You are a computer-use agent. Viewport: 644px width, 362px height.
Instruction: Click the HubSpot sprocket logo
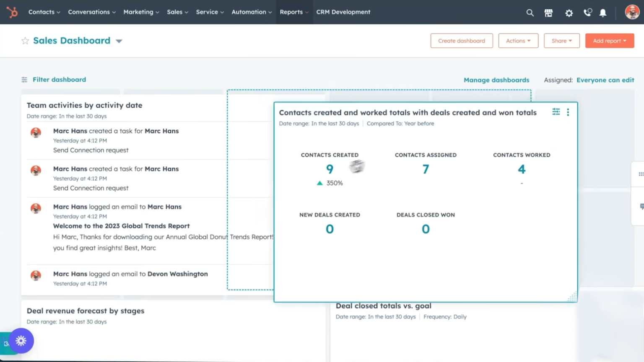12,12
